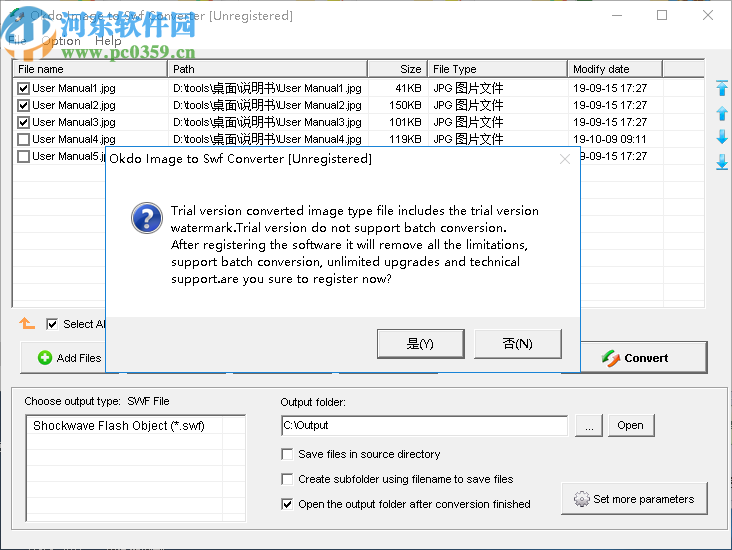Click the 是(Y) button in dialog
This screenshot has width=732, height=550.
(421, 344)
